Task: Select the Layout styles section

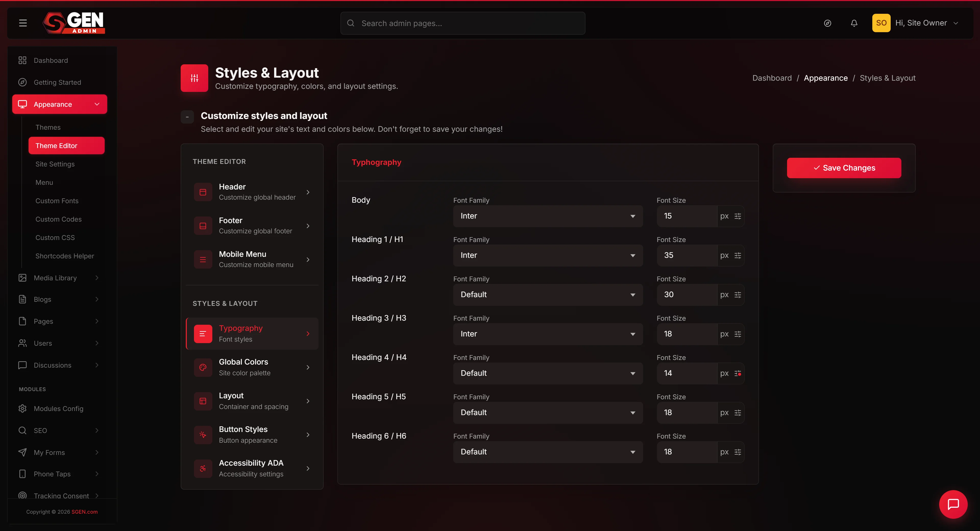Action: click(x=252, y=401)
